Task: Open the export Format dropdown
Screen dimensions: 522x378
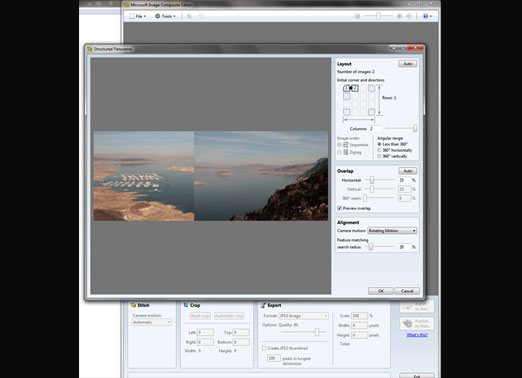Action: (303, 316)
